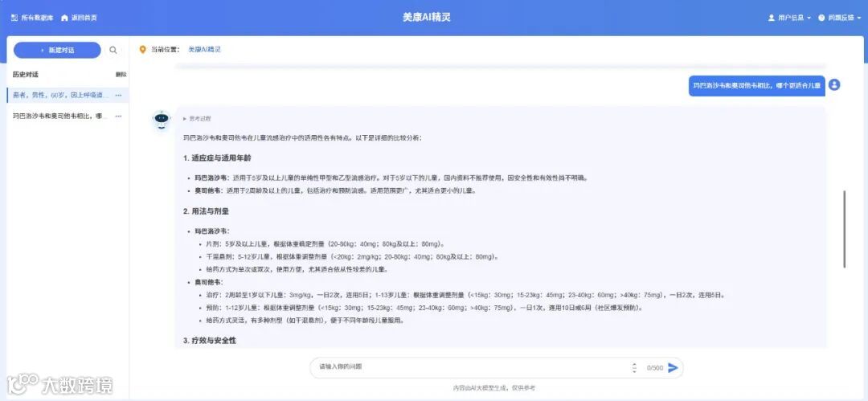Viewport: 868px width, 401px height.
Task: Click the 美康AI精灵 header title
Action: point(426,17)
